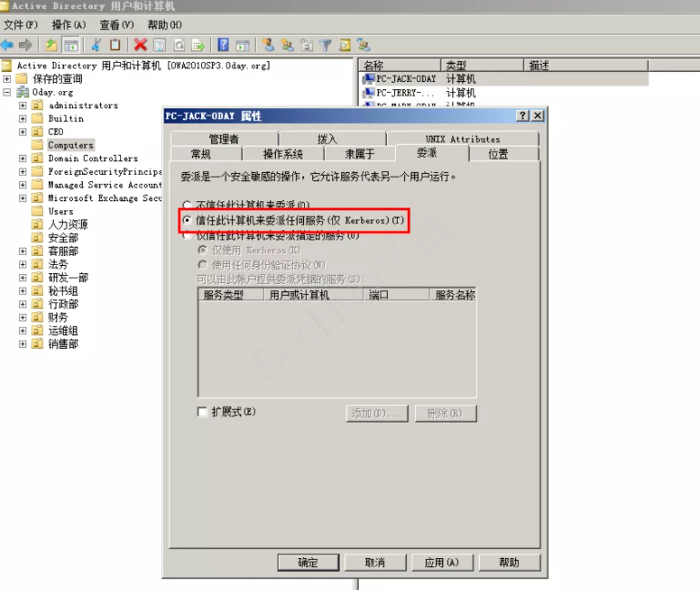Create new organizational unit toolbar icon
The width and height of the screenshot is (700, 590).
(x=307, y=45)
